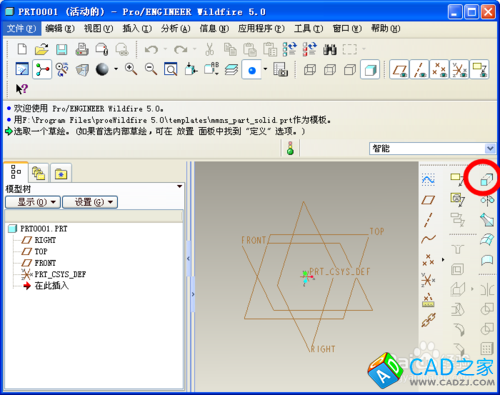Click the RIGHT plane label in viewport
Screen dimensions: 500x395
point(323,349)
